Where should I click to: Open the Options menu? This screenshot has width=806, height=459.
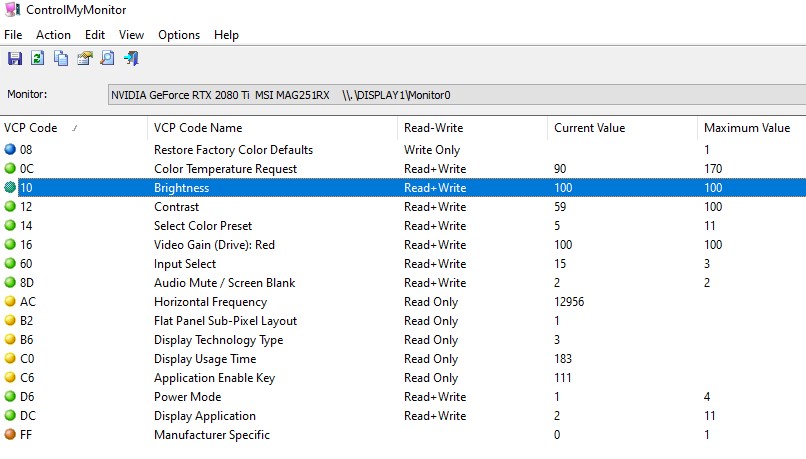(x=179, y=35)
